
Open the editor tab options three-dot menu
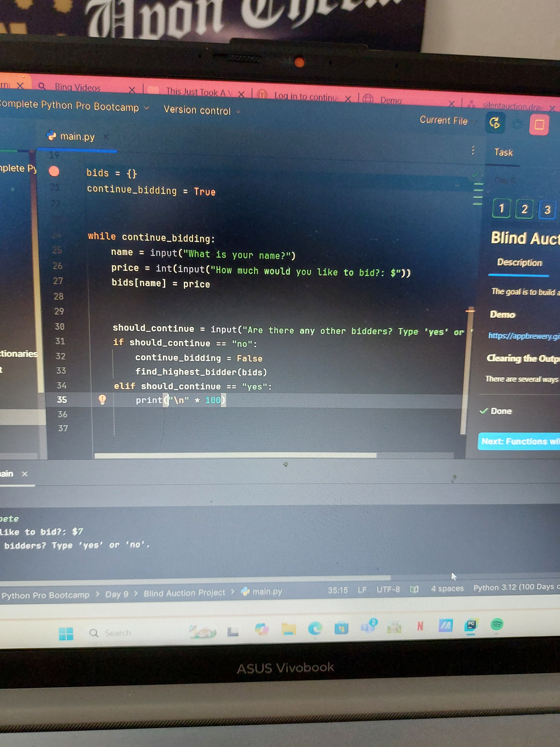click(473, 150)
